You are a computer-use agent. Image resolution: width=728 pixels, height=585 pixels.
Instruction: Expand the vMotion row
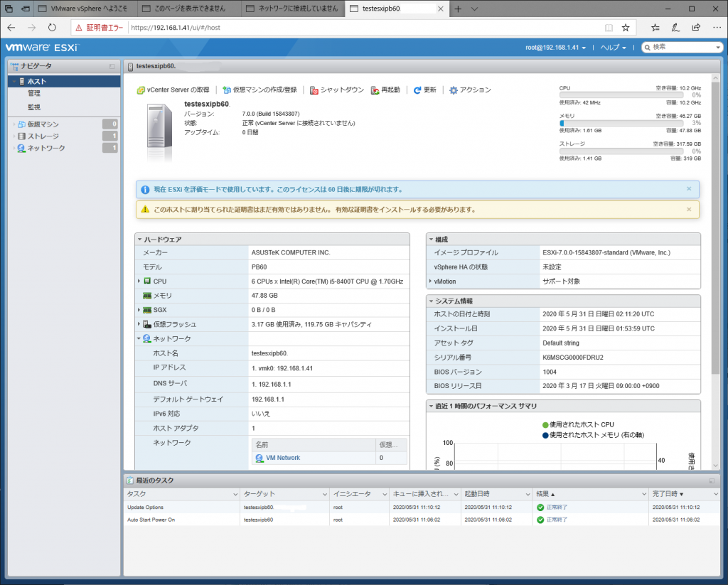[x=430, y=281]
